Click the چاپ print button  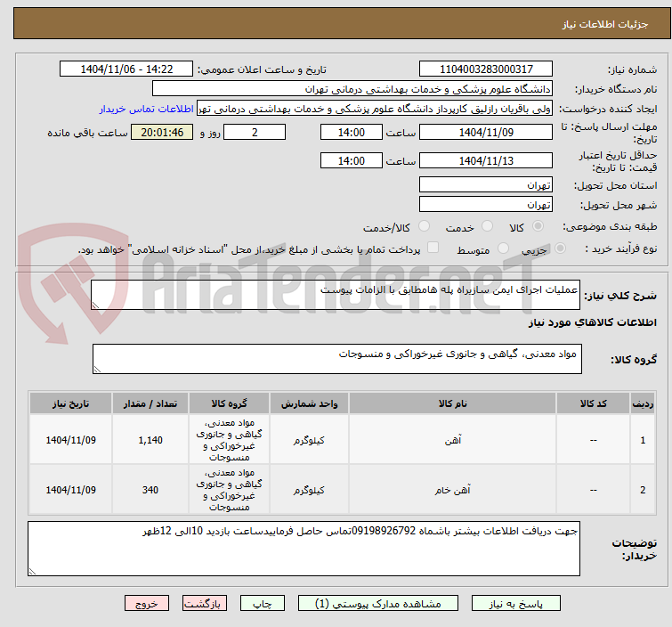(x=263, y=604)
